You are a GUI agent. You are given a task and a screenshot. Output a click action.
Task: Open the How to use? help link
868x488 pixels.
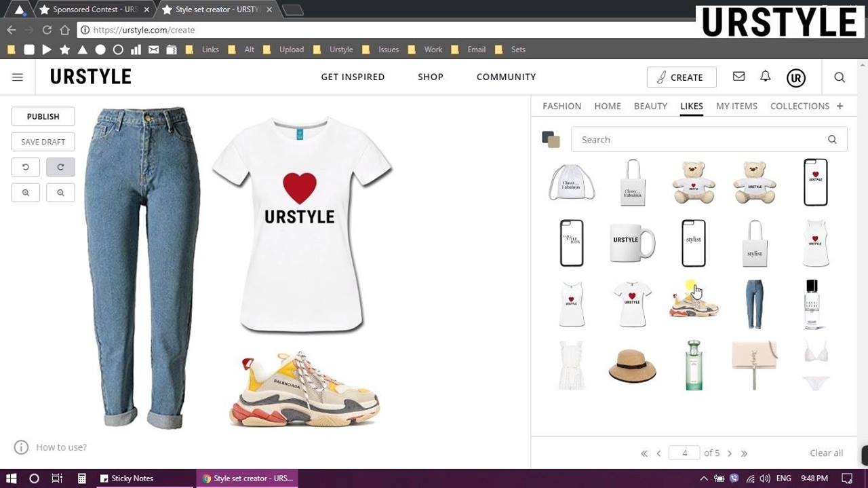click(x=61, y=447)
